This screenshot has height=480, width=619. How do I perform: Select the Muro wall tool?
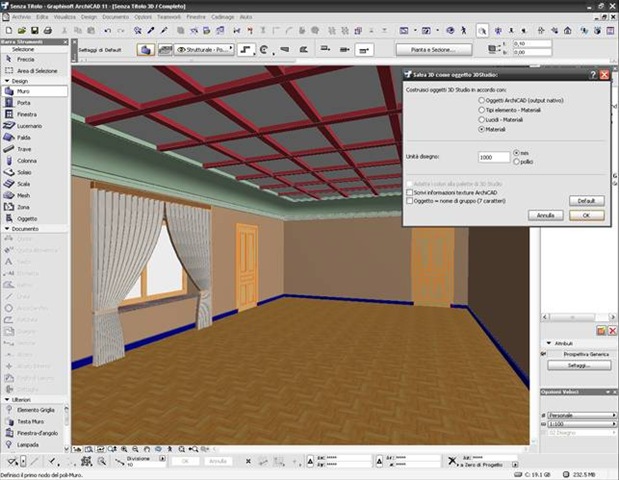27,90
